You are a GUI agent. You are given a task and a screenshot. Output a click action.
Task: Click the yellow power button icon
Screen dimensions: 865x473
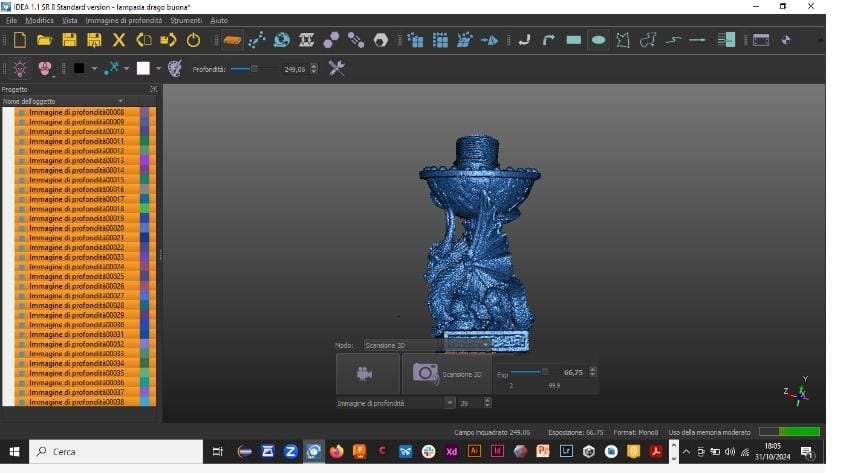coord(193,40)
